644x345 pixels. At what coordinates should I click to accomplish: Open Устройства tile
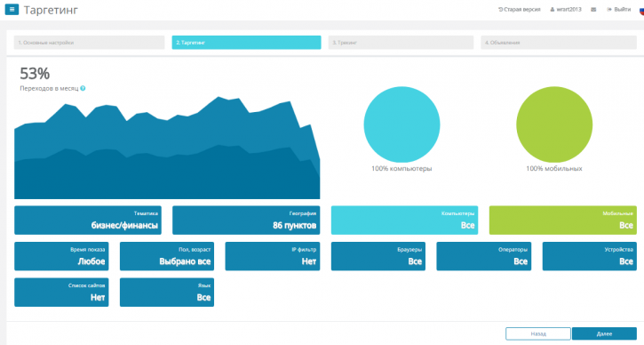click(590, 256)
